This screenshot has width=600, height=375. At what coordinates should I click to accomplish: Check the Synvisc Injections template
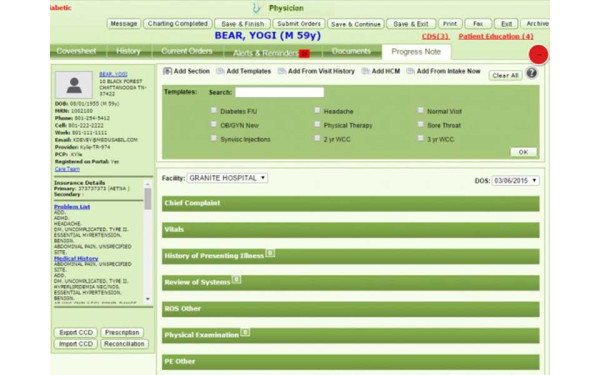click(x=214, y=138)
